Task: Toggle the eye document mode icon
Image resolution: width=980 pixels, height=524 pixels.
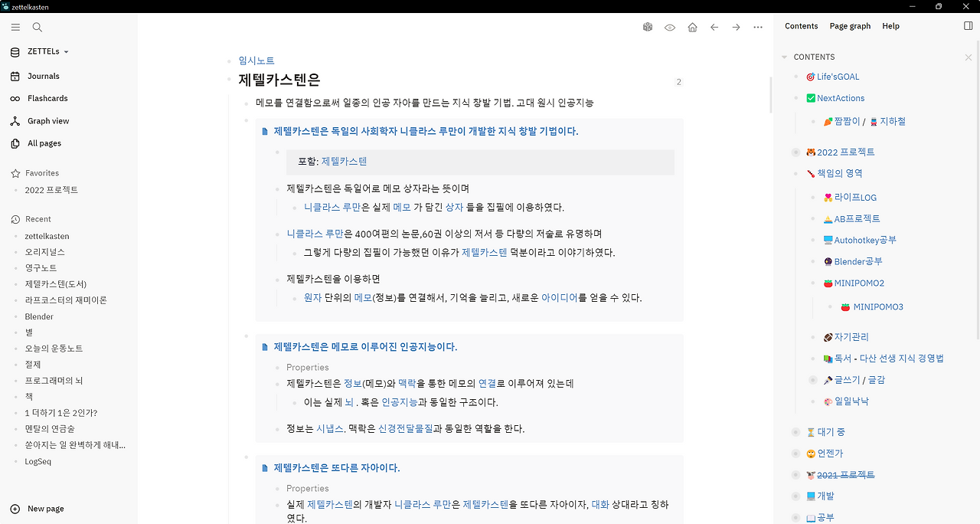Action: coord(670,27)
